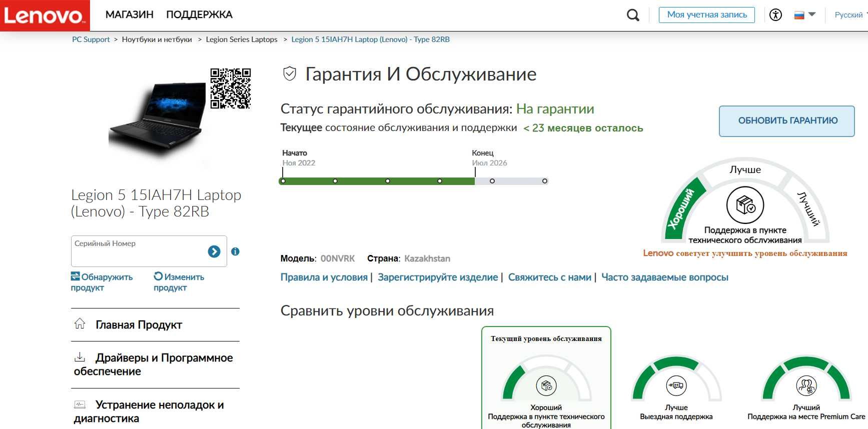
Task: Click ОБНОВИТЬ ГАРАНТИЮ button
Action: pos(787,121)
